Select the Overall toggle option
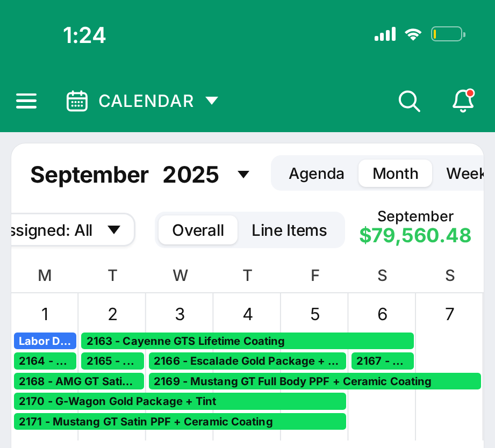Viewport: 495px width, 448px height. [198, 230]
